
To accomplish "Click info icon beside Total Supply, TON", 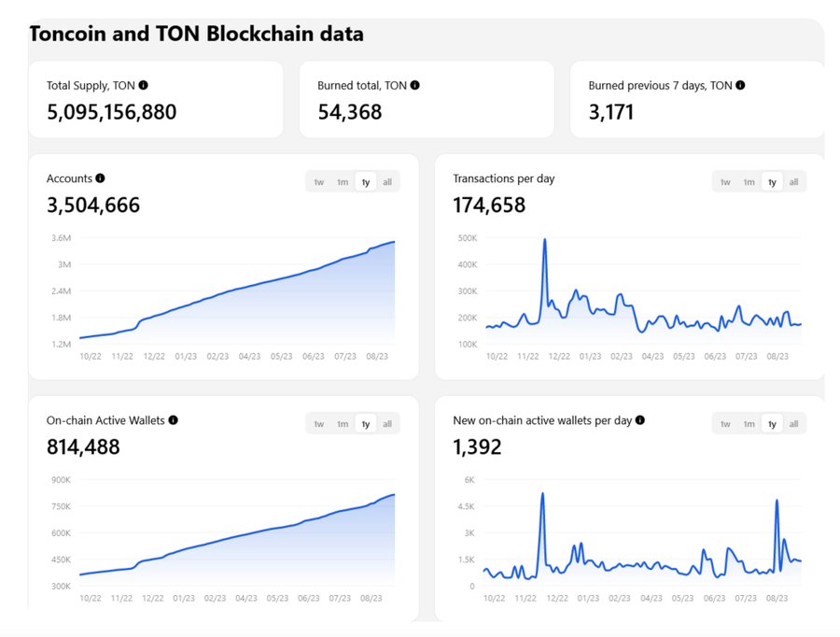I will [143, 85].
